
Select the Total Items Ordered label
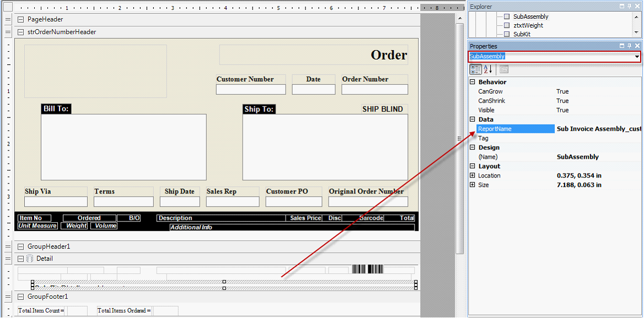point(125,311)
